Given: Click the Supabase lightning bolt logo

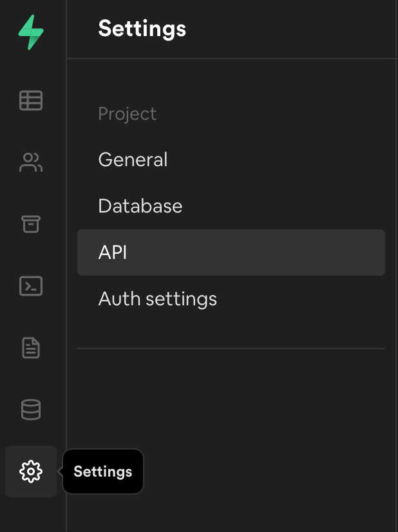Looking at the screenshot, I should pyautogui.click(x=31, y=33).
